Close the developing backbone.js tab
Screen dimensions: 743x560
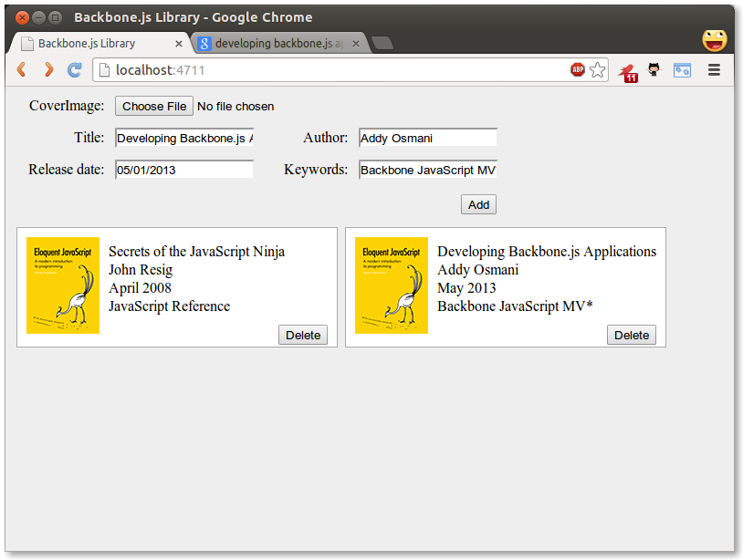[356, 44]
